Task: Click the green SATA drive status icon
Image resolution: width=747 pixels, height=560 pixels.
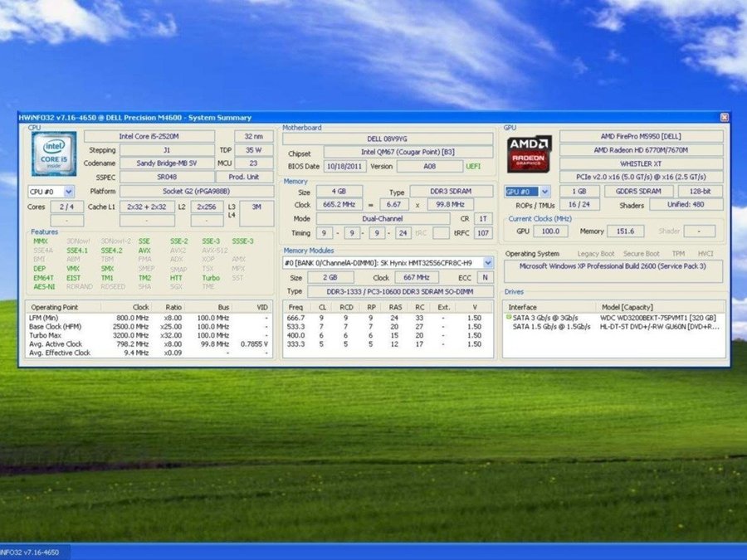Action: (x=508, y=317)
